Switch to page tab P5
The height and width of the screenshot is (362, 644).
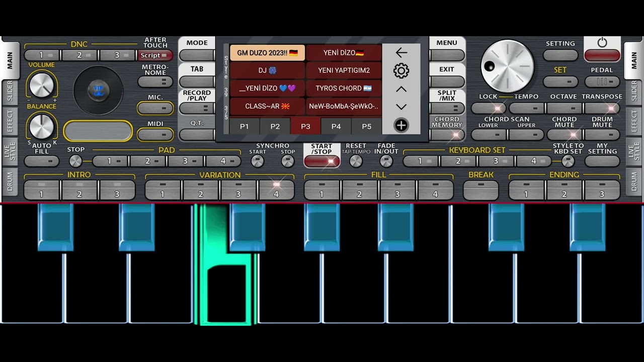[367, 126]
